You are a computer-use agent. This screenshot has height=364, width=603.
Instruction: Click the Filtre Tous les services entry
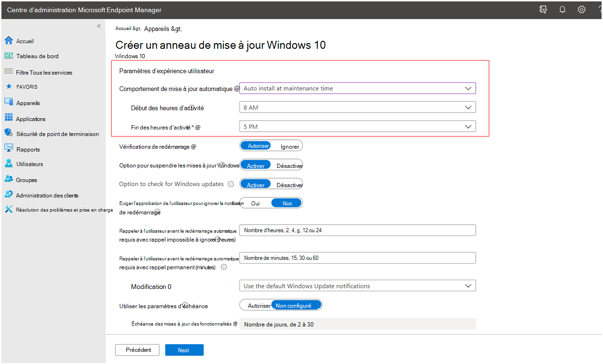coord(44,73)
